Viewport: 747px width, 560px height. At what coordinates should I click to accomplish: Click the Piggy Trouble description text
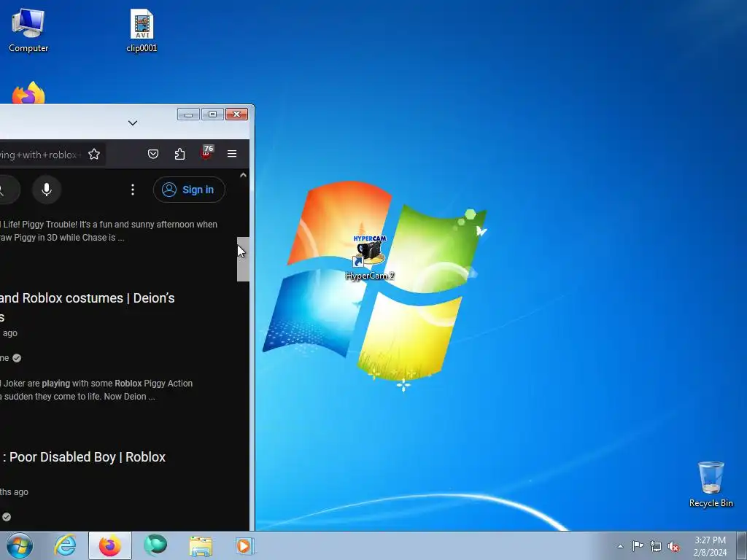coord(109,231)
